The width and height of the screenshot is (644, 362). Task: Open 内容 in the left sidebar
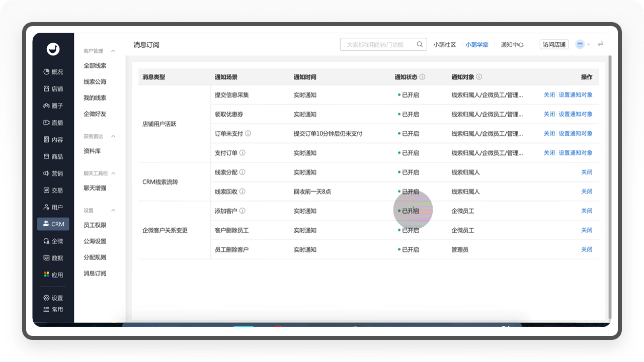53,140
